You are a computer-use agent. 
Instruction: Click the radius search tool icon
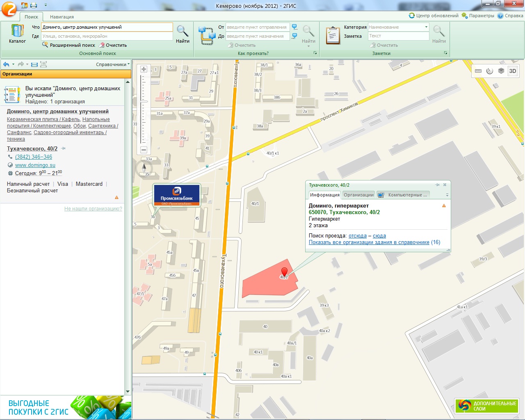489,71
